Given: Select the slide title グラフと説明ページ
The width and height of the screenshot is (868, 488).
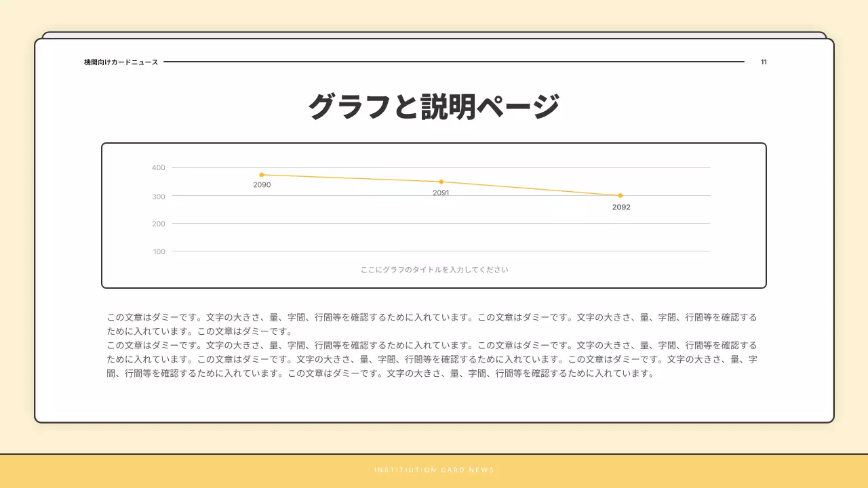Looking at the screenshot, I should pyautogui.click(x=434, y=105).
